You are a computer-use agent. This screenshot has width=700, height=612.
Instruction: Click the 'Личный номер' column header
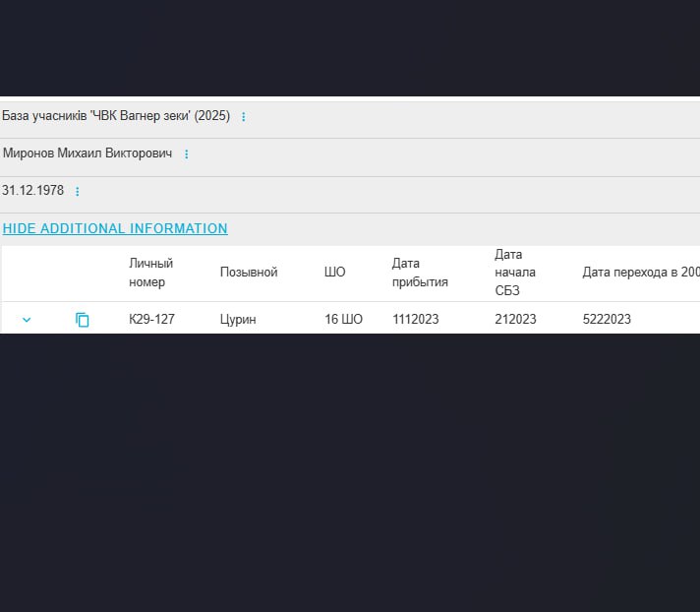(150, 273)
